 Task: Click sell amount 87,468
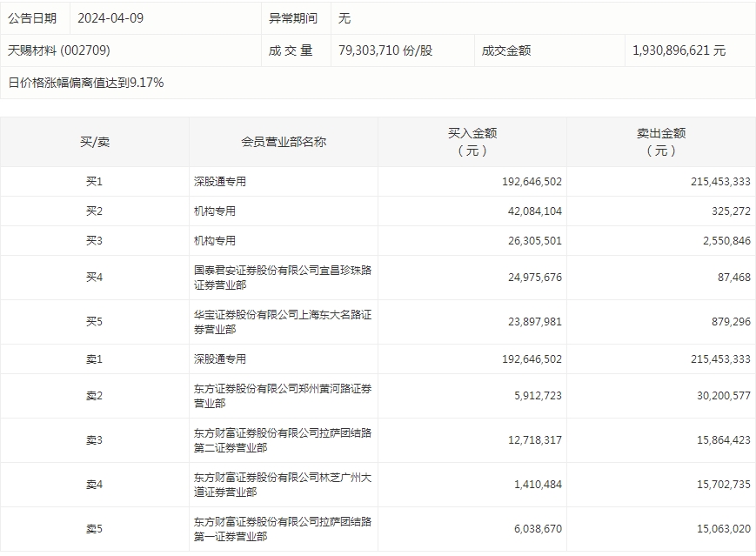734,278
